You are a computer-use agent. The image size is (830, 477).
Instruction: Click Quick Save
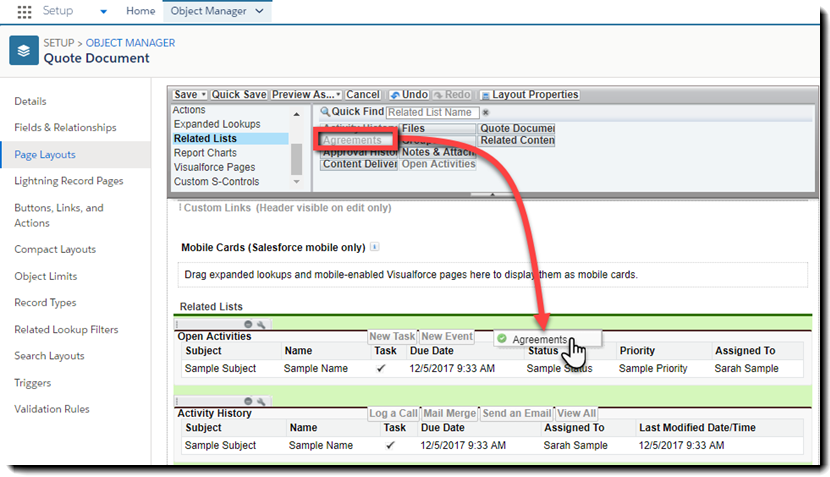pos(239,95)
